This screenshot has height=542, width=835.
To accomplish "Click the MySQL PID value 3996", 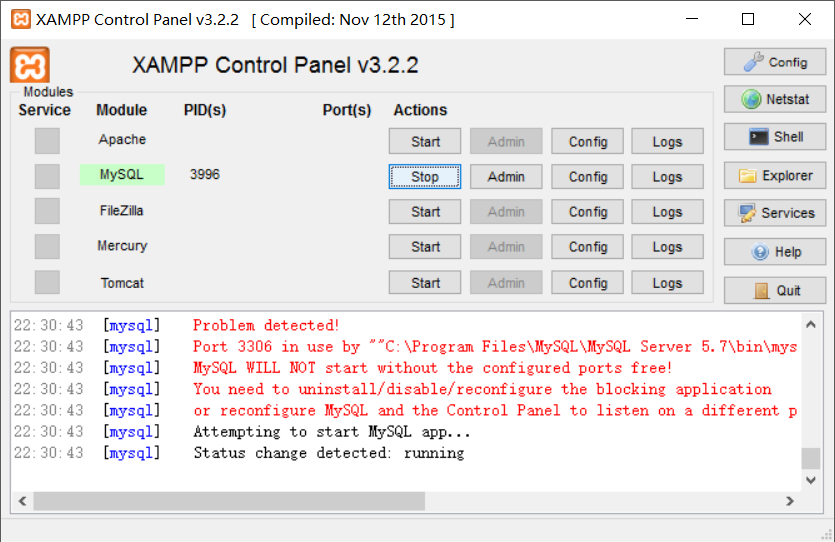I will click(205, 175).
